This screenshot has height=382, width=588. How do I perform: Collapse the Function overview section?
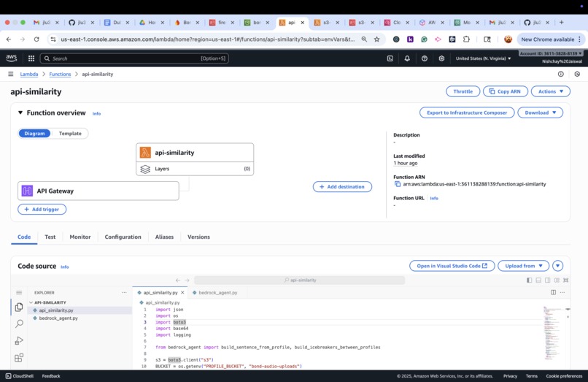[20, 112]
